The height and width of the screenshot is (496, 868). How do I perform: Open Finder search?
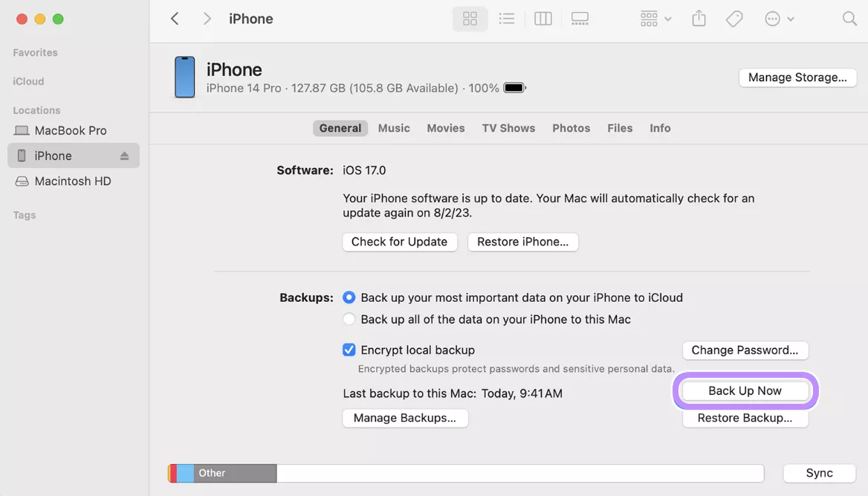[849, 18]
